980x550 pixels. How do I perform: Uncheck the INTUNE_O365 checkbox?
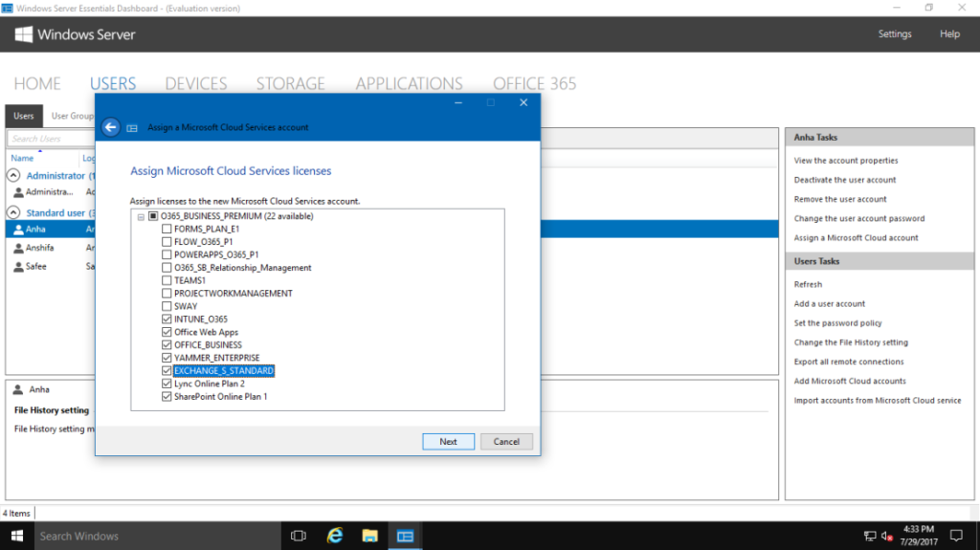click(x=167, y=319)
